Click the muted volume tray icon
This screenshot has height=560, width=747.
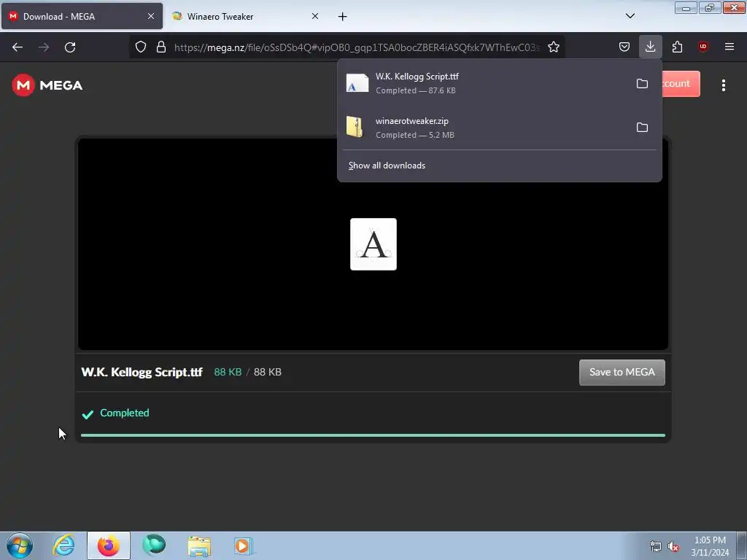coord(673,547)
